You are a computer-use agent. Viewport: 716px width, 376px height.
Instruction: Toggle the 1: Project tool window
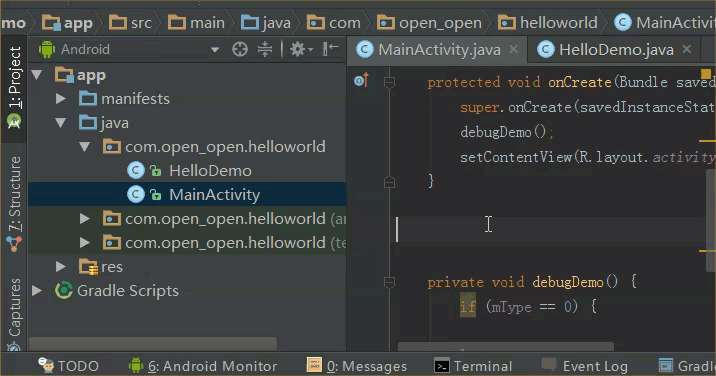[14, 77]
